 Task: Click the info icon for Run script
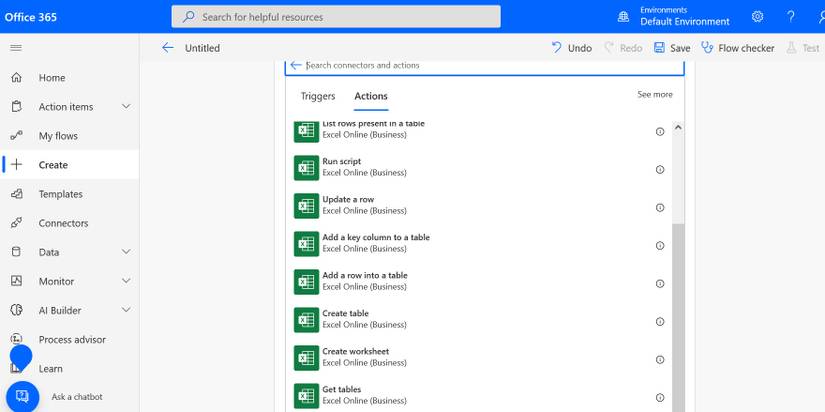[660, 170]
